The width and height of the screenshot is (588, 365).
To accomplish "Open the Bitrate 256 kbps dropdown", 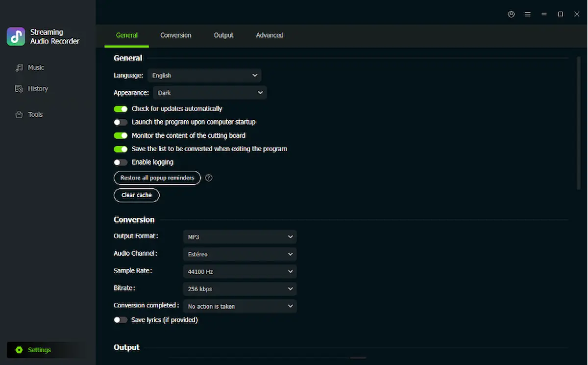I will (x=240, y=289).
